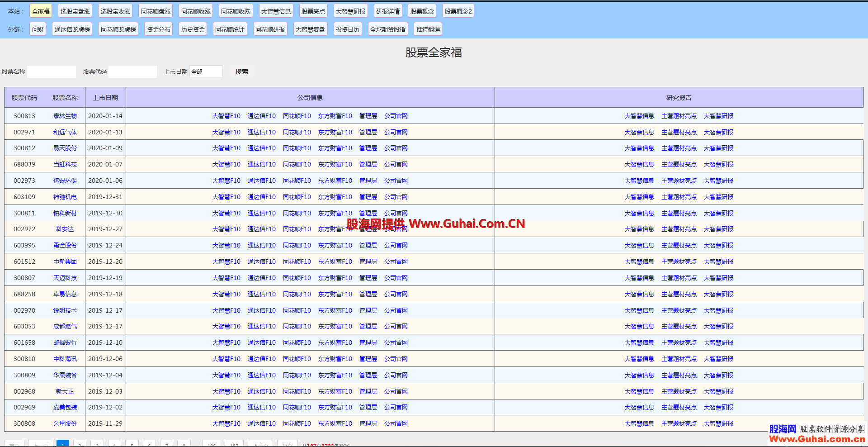The width and height of the screenshot is (868, 447).
Task: Select 股票概念 in the top bar
Action: point(422,11)
